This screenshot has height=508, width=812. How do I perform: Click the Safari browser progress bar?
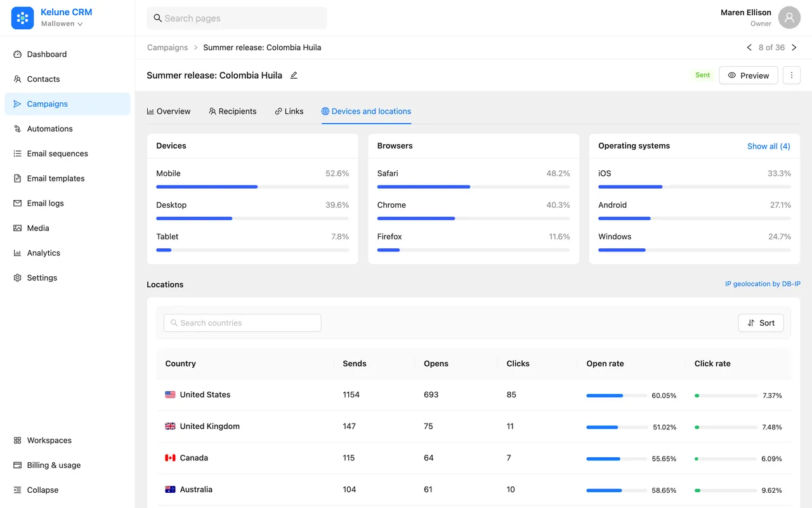point(473,187)
